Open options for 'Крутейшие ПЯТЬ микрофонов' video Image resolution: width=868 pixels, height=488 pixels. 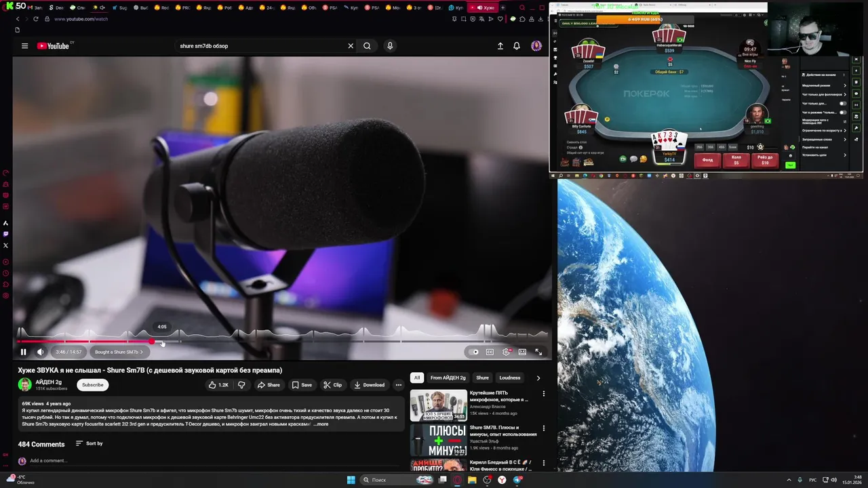tap(543, 393)
